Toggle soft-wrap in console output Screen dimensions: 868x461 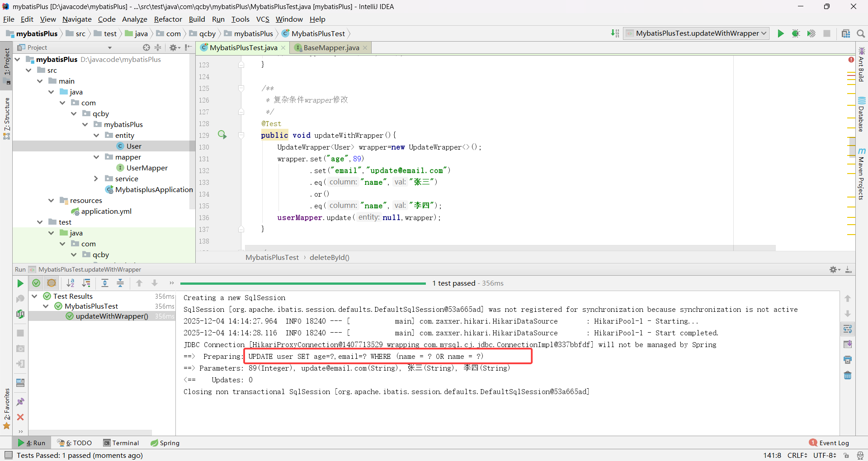(848, 329)
